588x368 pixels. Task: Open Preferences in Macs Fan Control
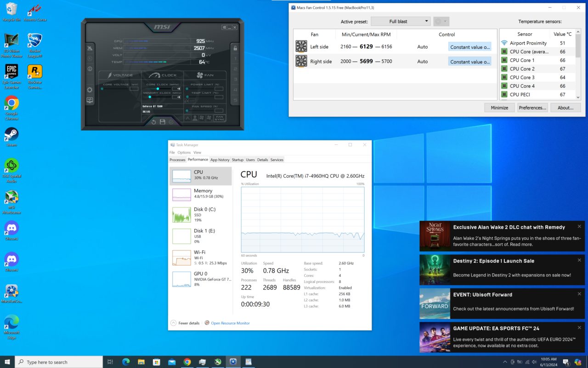tap(532, 107)
